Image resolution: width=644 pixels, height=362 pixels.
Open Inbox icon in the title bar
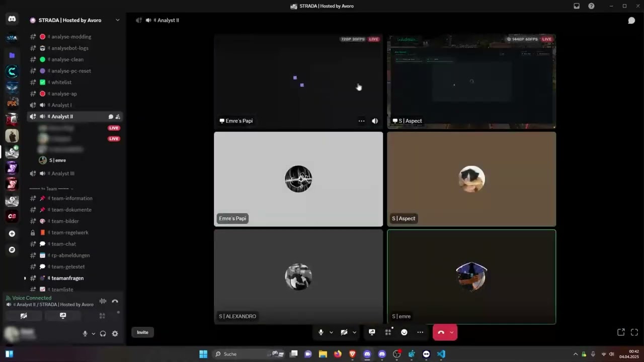click(577, 6)
